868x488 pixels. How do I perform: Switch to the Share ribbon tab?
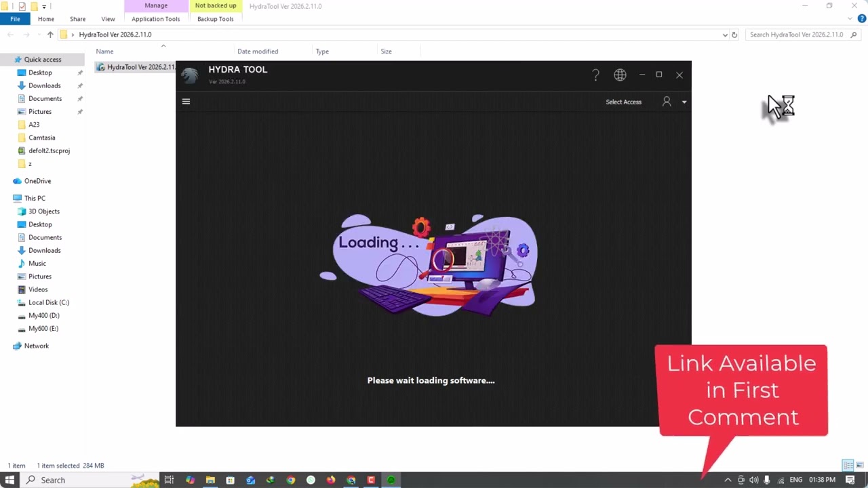click(x=77, y=19)
